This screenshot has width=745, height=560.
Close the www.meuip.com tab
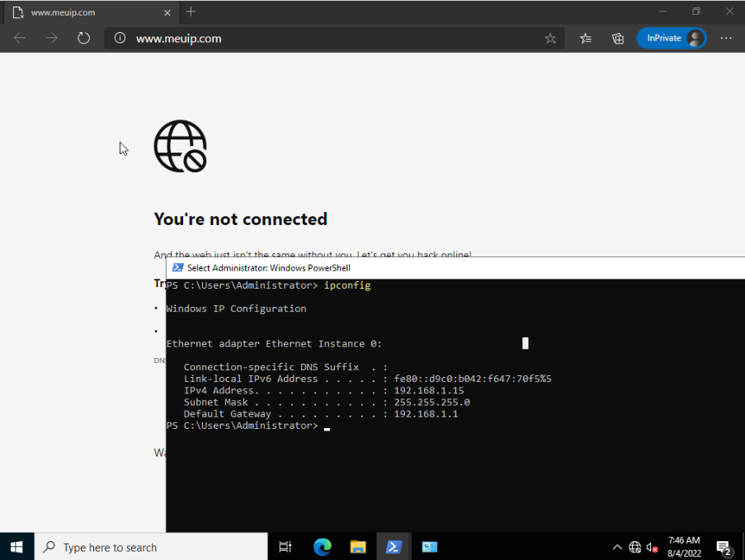pyautogui.click(x=167, y=13)
